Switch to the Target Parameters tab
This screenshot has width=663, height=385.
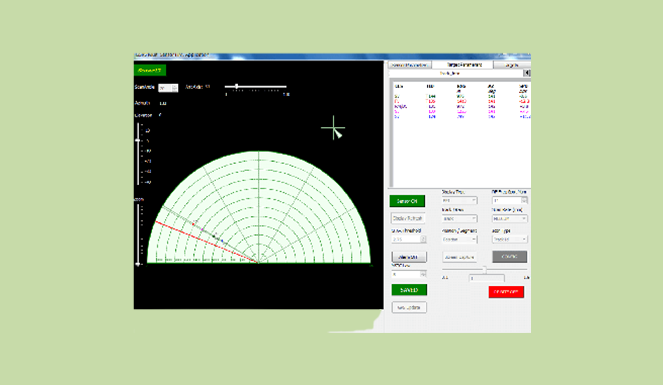[x=464, y=65]
